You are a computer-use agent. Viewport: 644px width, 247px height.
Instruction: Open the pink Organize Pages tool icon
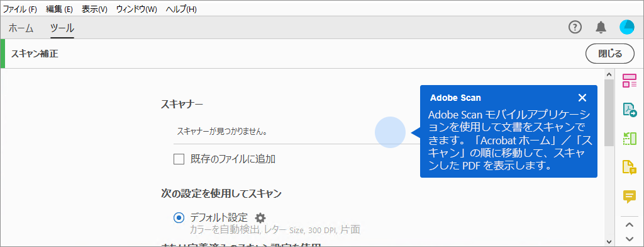(629, 81)
